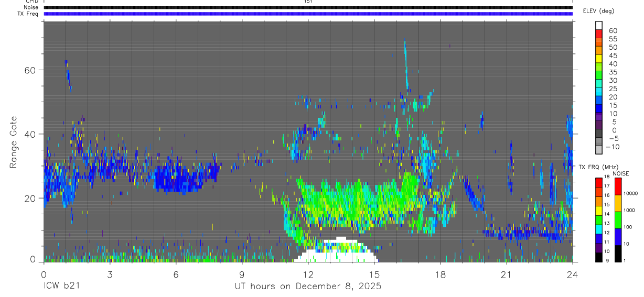Click the x-axis tick label "24"
The image size is (644, 297).
573,274
